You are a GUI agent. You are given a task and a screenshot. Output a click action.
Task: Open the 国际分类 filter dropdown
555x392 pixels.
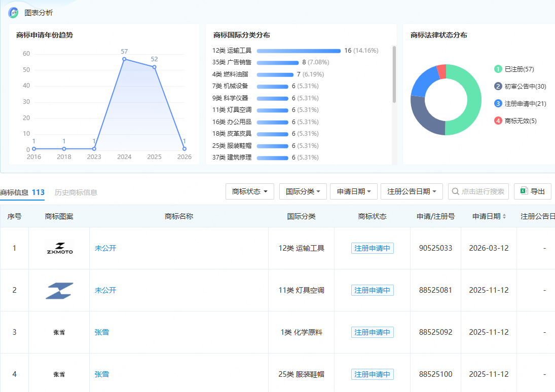click(x=303, y=191)
